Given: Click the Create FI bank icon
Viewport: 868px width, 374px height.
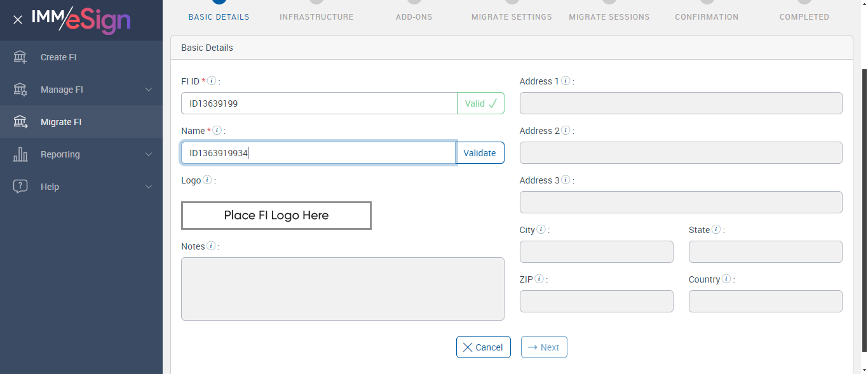Looking at the screenshot, I should coord(20,57).
